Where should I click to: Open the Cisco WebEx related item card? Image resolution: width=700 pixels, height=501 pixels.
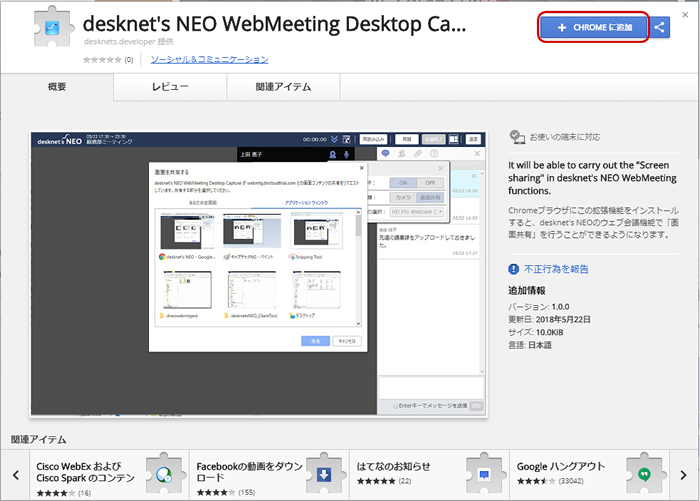[109, 475]
